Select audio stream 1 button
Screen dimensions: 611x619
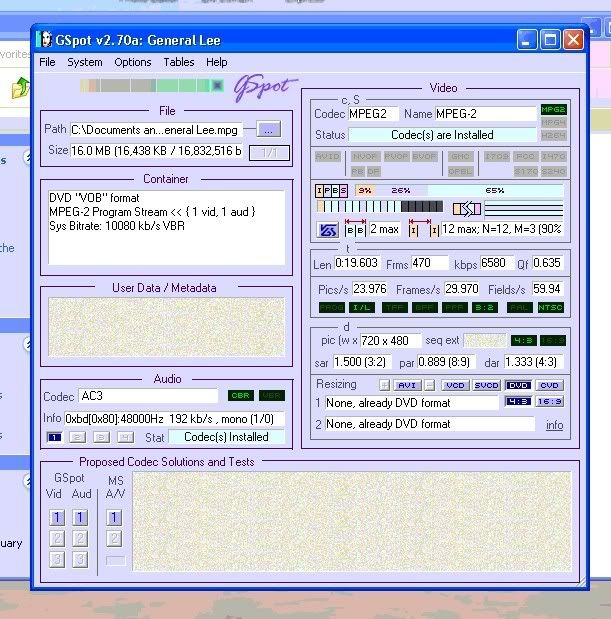(x=54, y=437)
